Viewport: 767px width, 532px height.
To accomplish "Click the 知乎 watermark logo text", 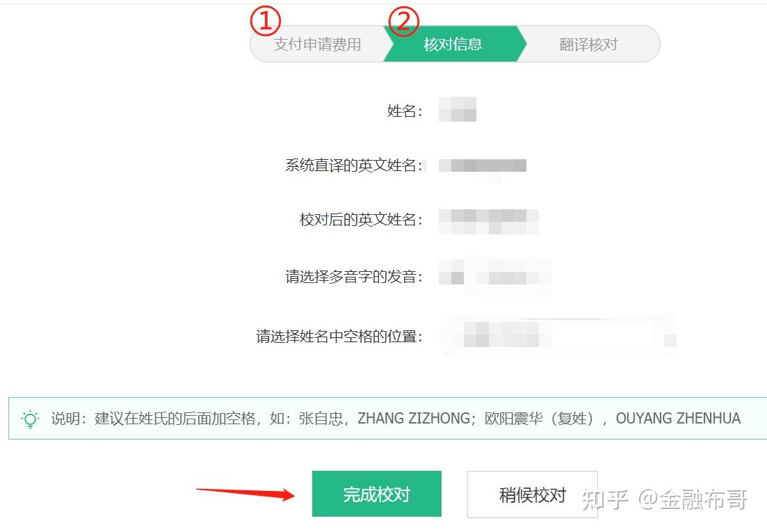I will coord(605,499).
